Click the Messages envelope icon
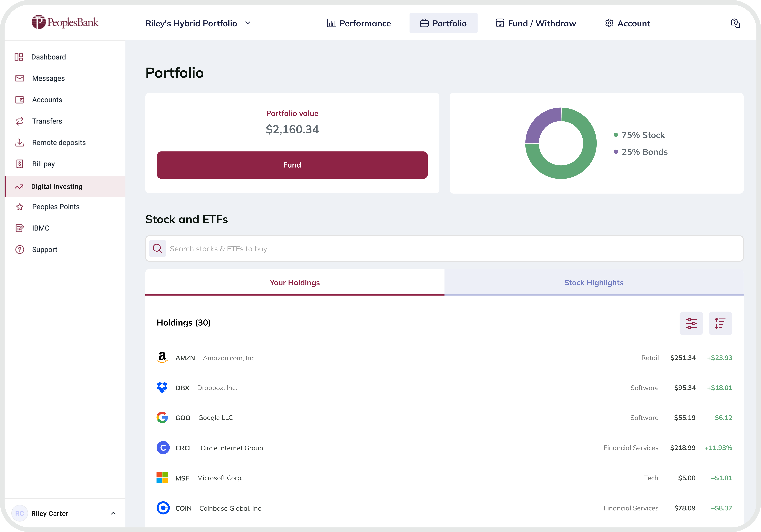The height and width of the screenshot is (532, 761). pyautogui.click(x=20, y=78)
